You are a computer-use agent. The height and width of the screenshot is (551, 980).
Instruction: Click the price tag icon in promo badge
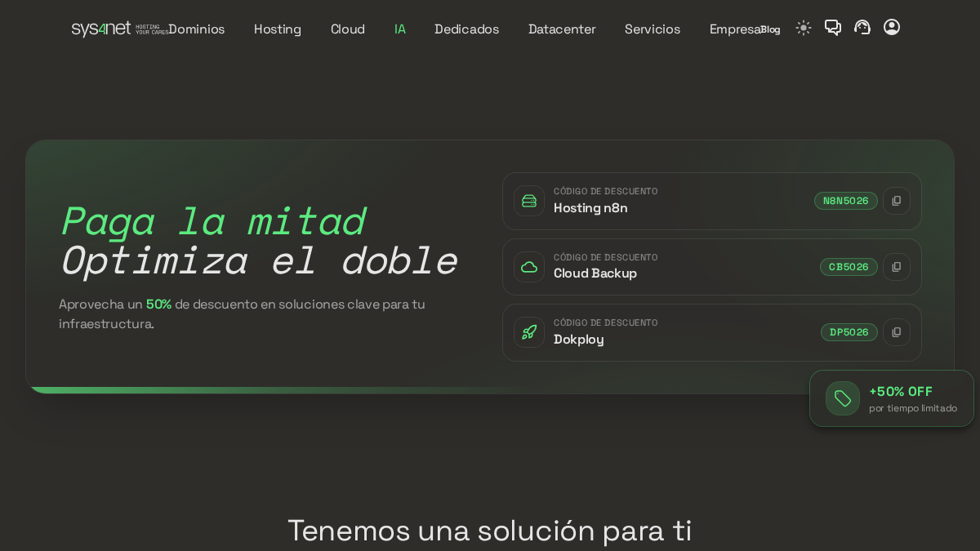pos(843,398)
